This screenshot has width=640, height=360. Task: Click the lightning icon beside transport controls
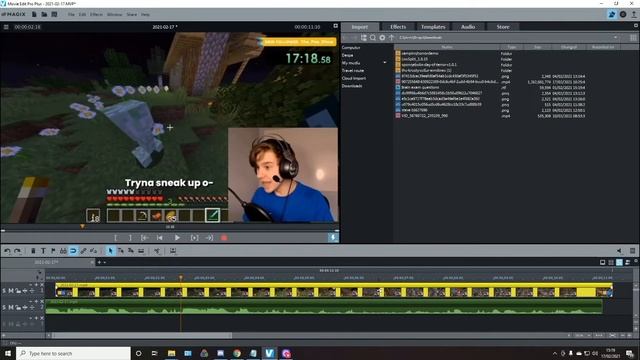[x=333, y=238]
